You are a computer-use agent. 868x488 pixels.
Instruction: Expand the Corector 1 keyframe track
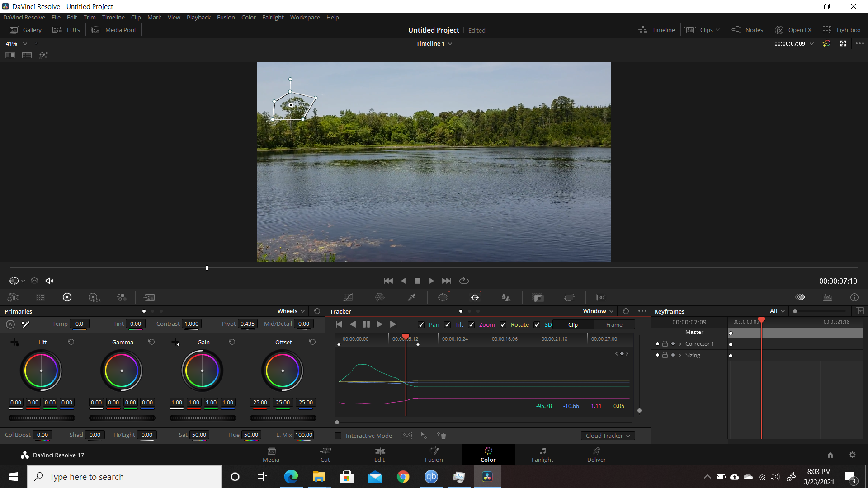[680, 344]
